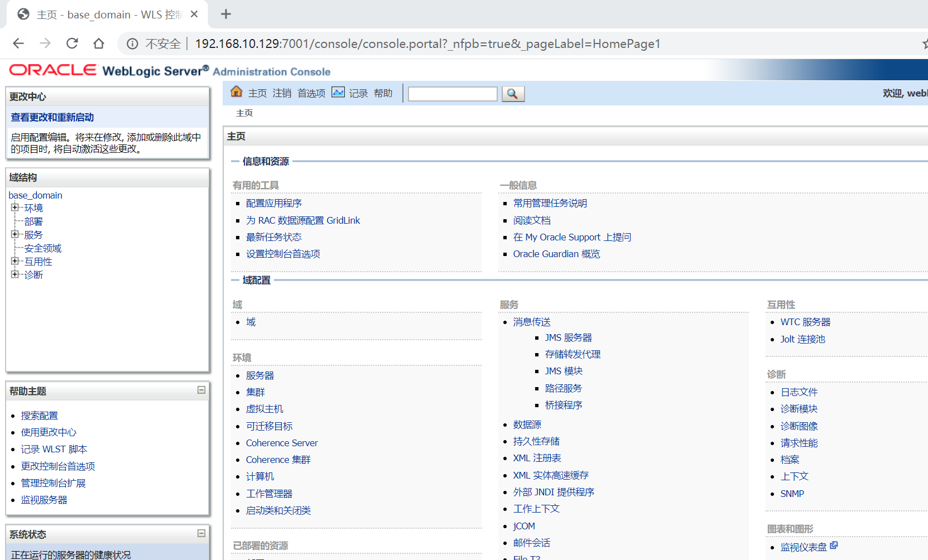The image size is (928, 560).
Task: Click the magnifier search button
Action: [x=513, y=94]
